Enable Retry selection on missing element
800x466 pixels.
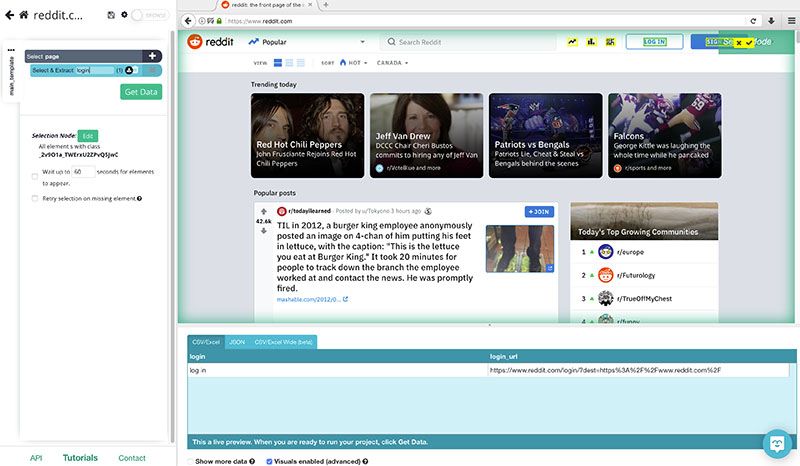pyautogui.click(x=35, y=199)
